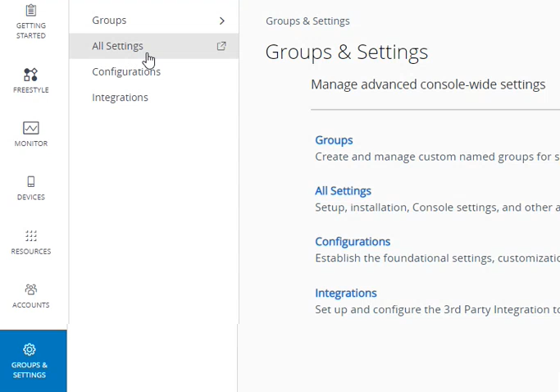Open the blue Configurations link
Image resolution: width=560 pixels, height=392 pixels.
[353, 242]
